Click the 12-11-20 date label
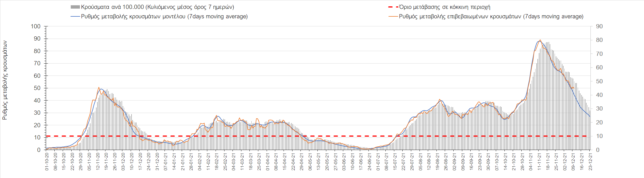This screenshot has width=644, height=178. coord(98,162)
